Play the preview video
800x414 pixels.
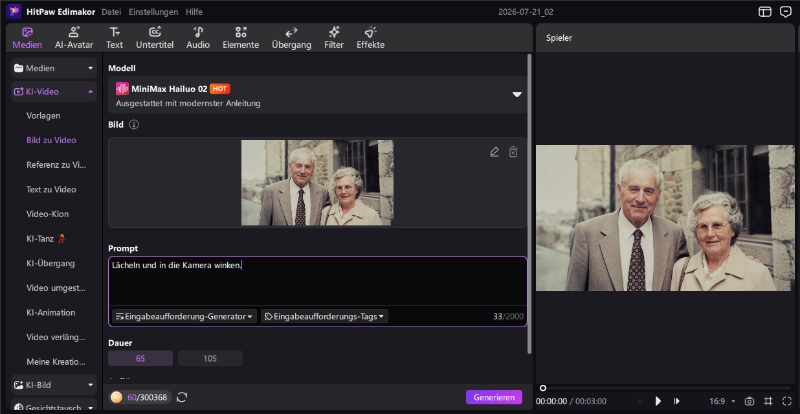[x=658, y=401]
